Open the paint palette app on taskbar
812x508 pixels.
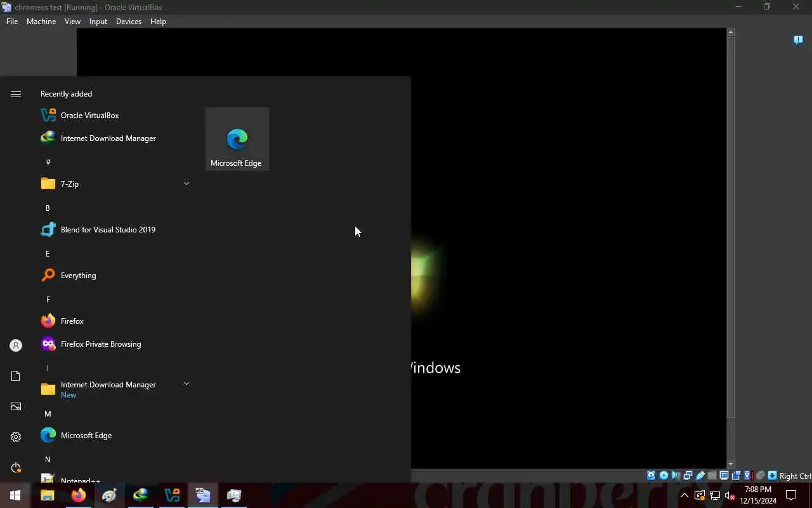point(110,495)
